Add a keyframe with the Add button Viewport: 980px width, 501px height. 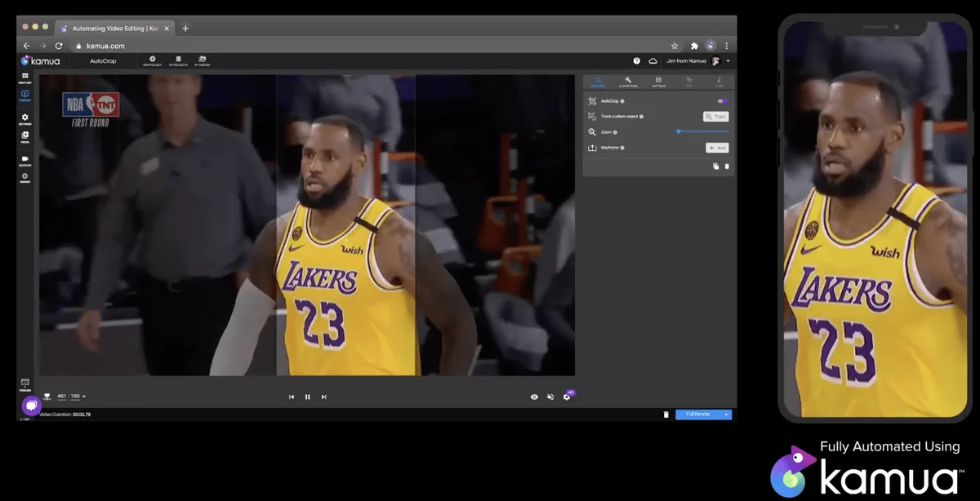717,148
